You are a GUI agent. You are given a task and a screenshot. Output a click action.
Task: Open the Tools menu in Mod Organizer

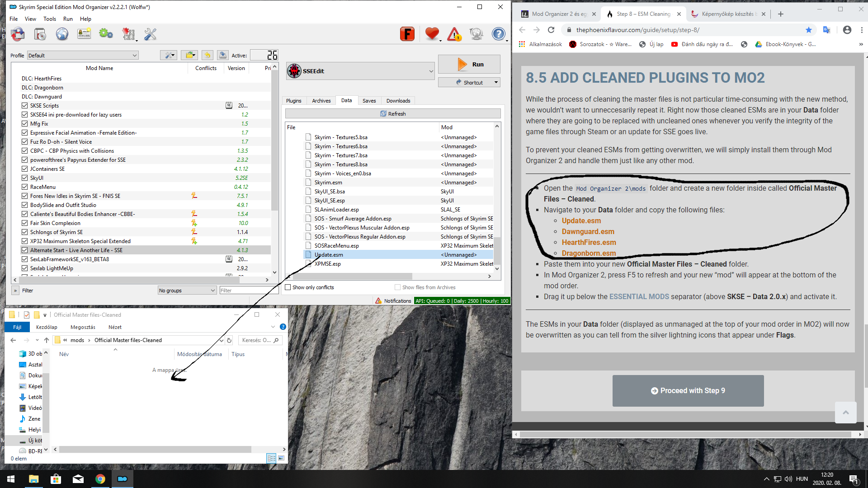click(50, 19)
